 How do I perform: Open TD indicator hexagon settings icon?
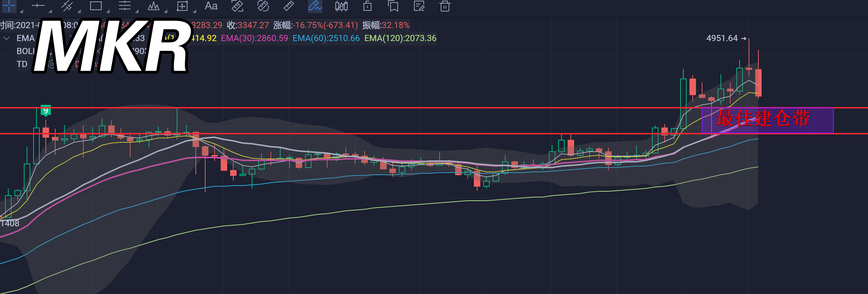(52, 64)
